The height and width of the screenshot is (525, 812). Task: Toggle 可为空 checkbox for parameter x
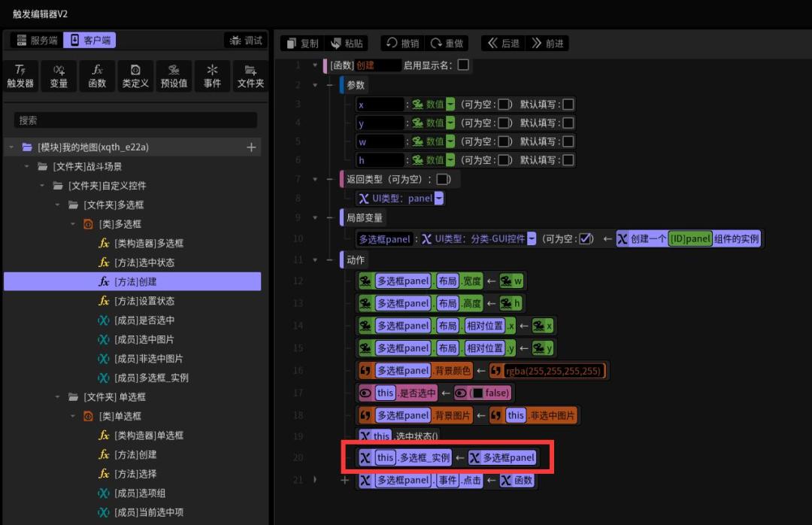click(x=504, y=104)
